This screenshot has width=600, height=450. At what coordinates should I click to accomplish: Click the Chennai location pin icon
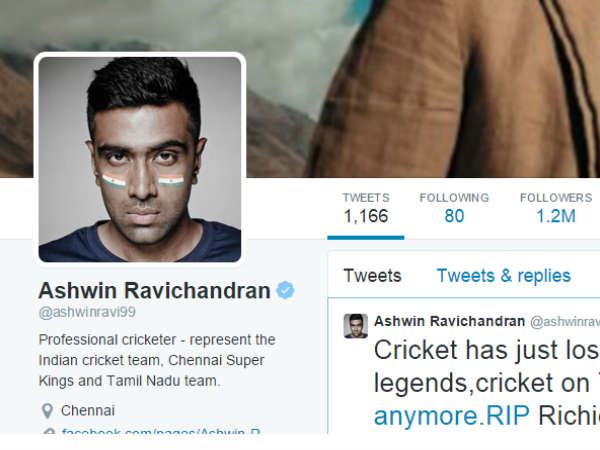pyautogui.click(x=47, y=411)
